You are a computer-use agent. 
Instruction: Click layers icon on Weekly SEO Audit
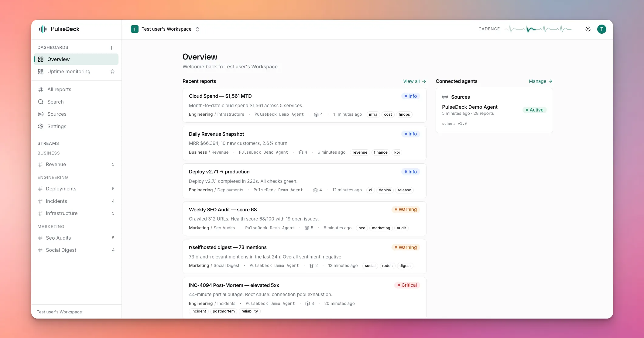click(307, 228)
